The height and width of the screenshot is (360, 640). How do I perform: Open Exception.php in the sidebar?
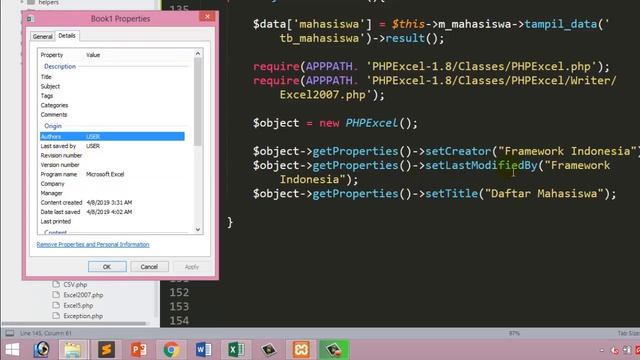83,316
